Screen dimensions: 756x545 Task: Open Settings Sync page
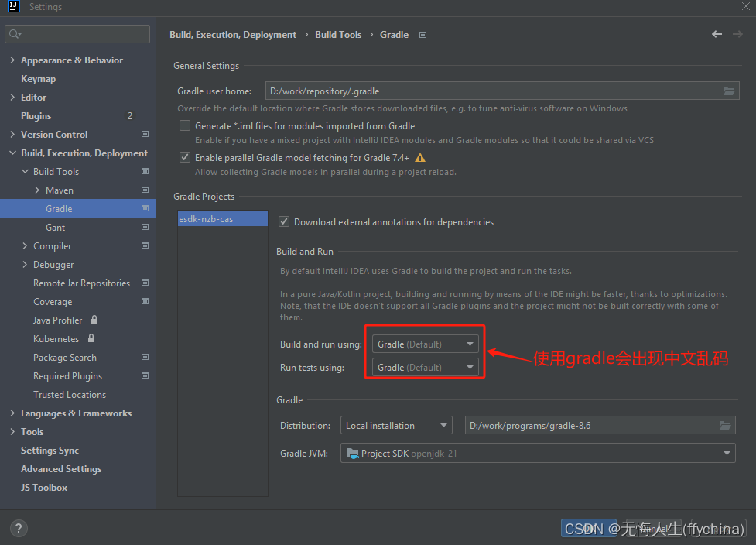pyautogui.click(x=50, y=450)
